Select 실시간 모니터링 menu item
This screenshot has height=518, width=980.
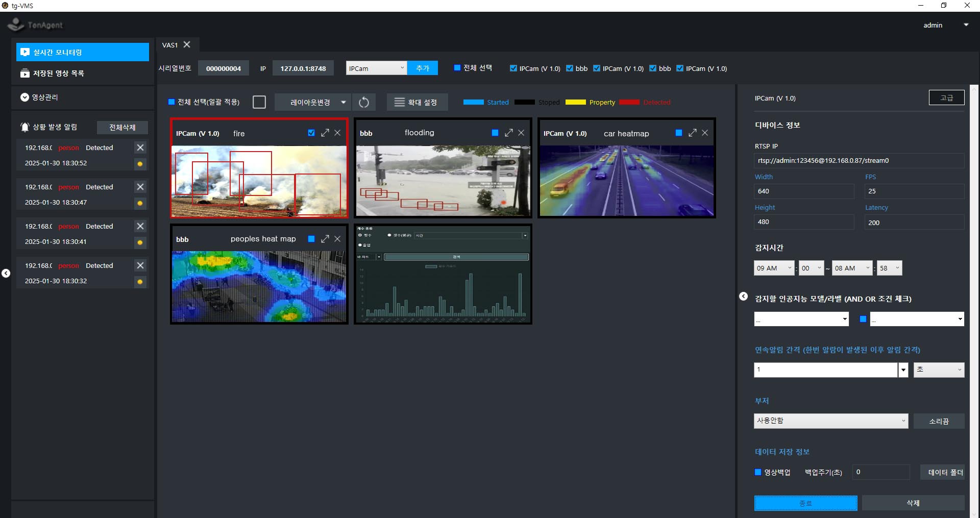(x=83, y=52)
